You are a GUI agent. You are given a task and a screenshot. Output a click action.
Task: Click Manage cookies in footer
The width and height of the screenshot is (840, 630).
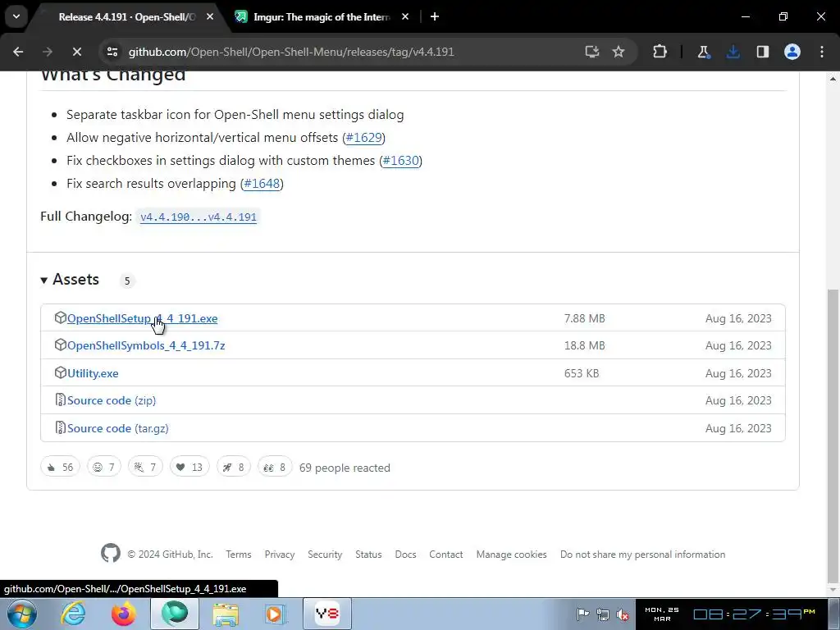[512, 555]
